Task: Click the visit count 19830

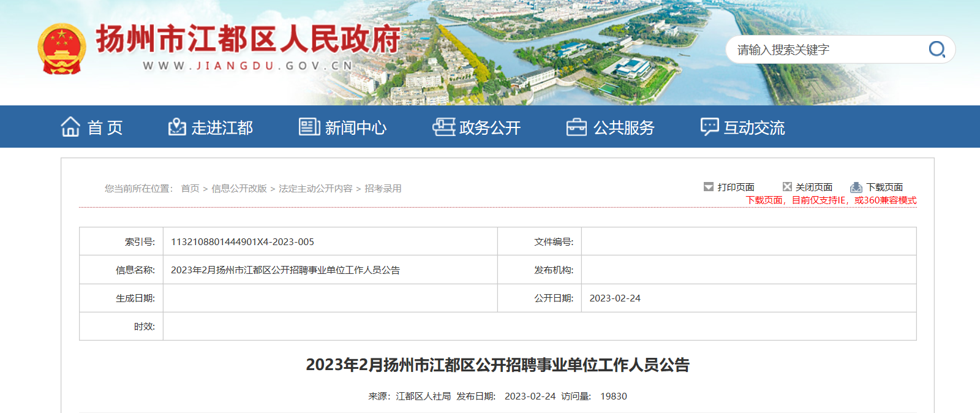Action: [614, 396]
